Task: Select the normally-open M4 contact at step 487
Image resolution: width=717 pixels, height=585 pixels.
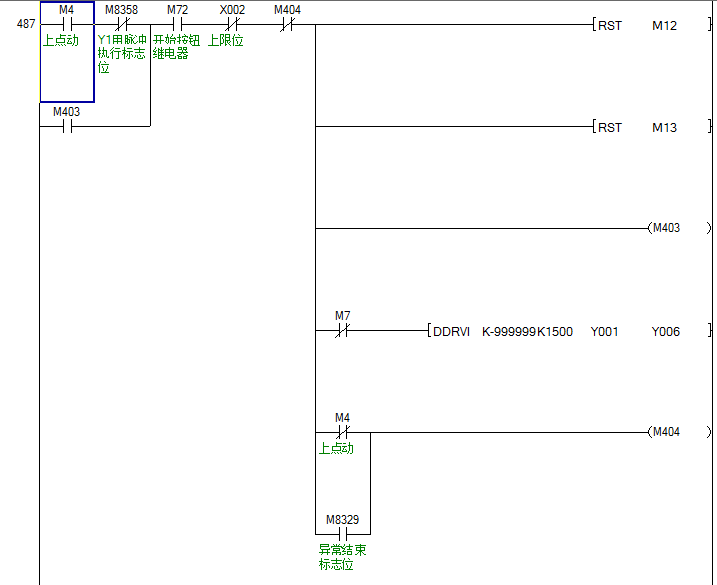Action: (x=67, y=25)
